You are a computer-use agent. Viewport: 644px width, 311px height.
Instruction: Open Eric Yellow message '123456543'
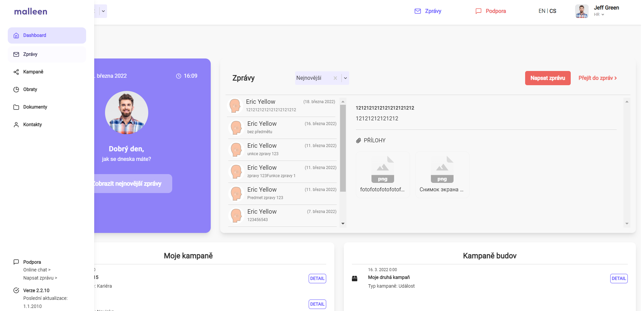(282, 216)
